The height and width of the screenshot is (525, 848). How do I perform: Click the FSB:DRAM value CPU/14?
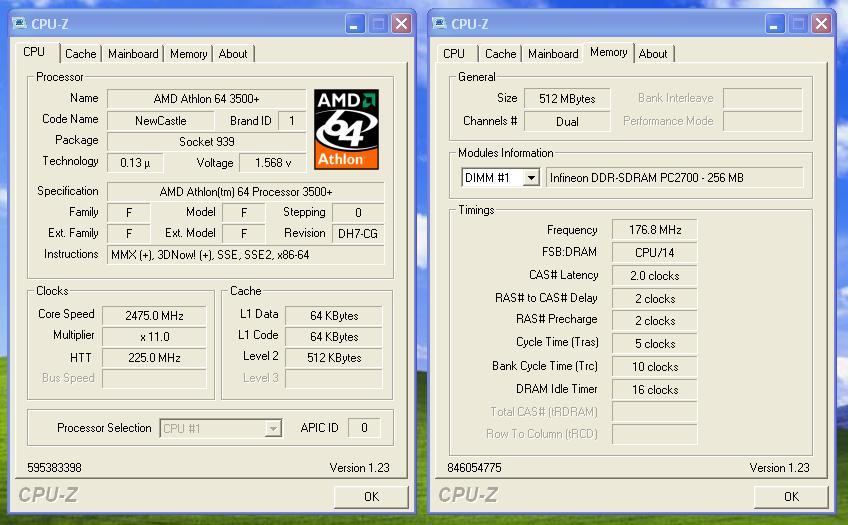654,252
